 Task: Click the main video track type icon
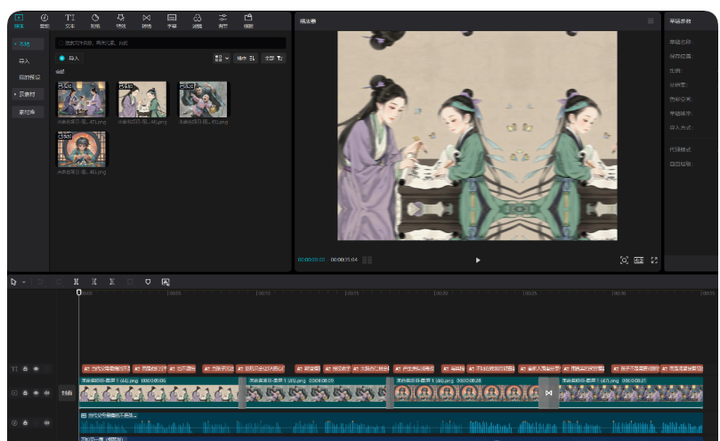point(14,393)
